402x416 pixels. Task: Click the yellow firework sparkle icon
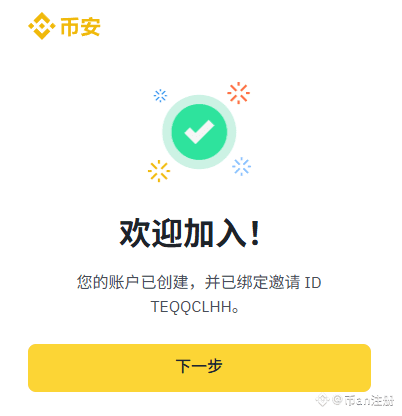pos(159,171)
